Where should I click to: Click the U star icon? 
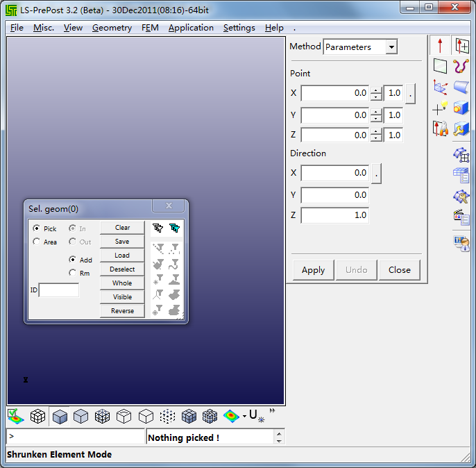(x=257, y=416)
